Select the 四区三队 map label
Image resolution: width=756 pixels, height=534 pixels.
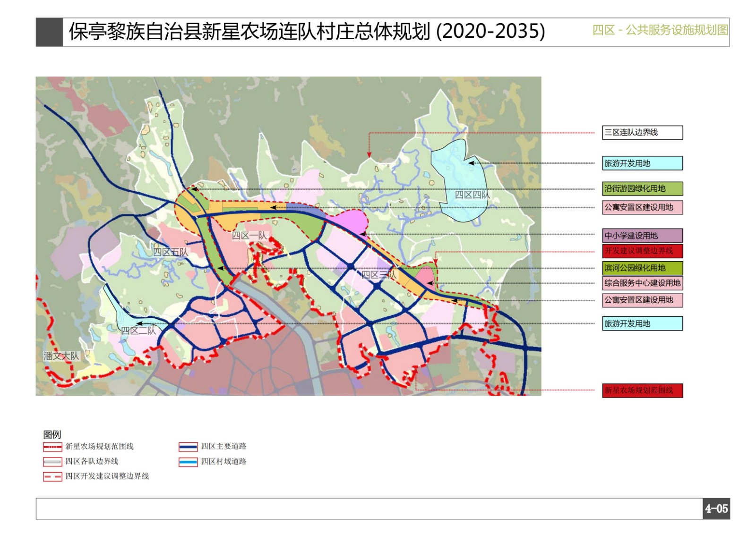(x=378, y=275)
